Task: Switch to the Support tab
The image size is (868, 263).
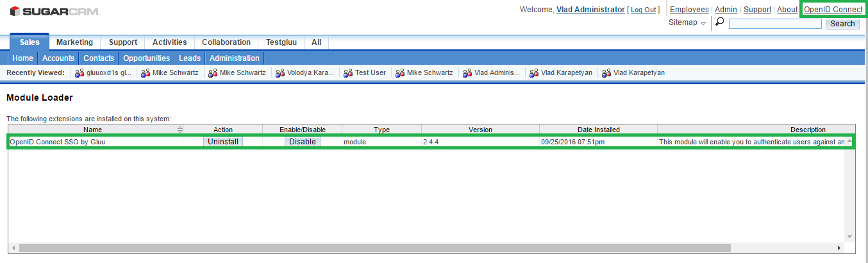Action: point(123,42)
